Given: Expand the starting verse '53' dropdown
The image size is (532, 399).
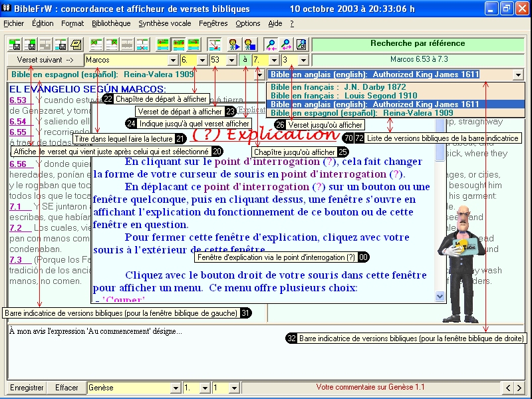Looking at the screenshot, I should pos(232,61).
